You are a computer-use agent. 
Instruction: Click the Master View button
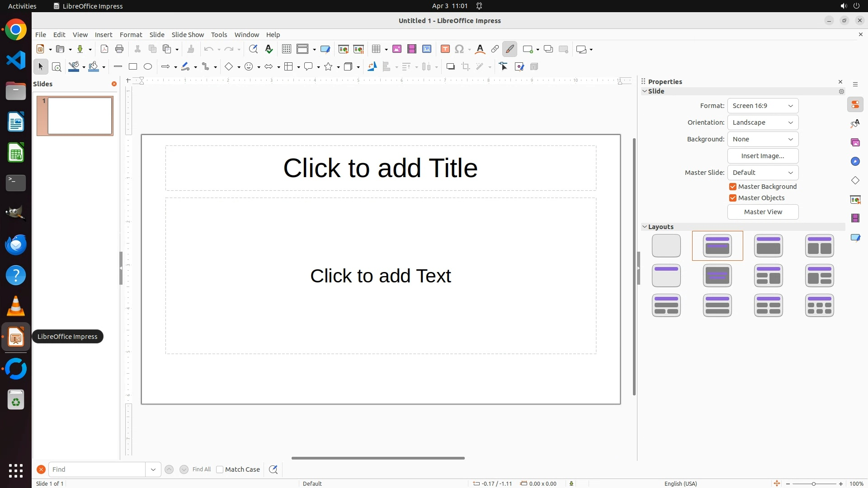coord(763,212)
